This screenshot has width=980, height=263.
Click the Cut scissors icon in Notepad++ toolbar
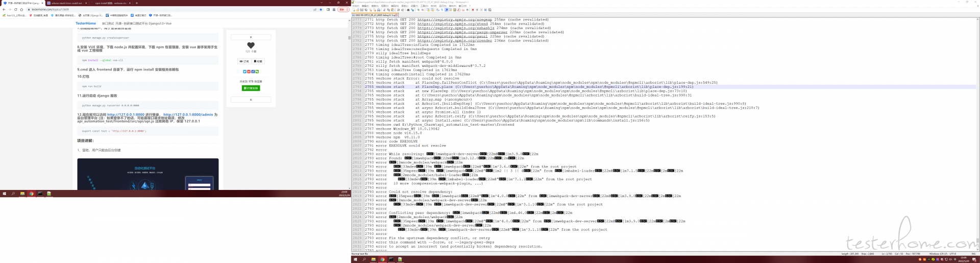click(x=384, y=10)
